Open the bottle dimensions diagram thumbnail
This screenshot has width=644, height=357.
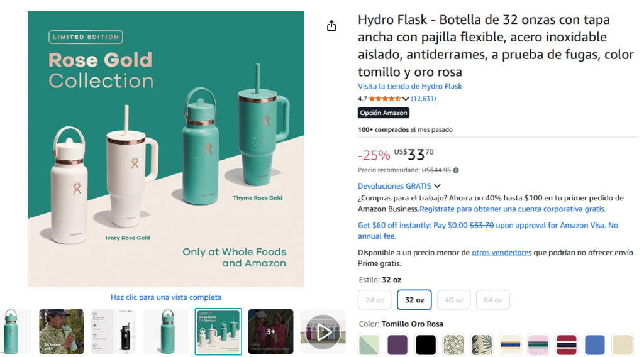point(114,331)
